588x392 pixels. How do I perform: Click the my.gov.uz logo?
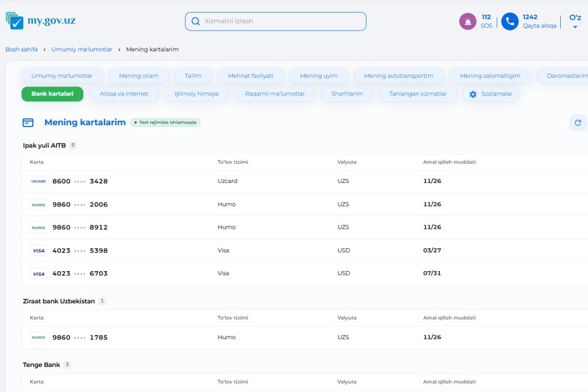pos(40,21)
